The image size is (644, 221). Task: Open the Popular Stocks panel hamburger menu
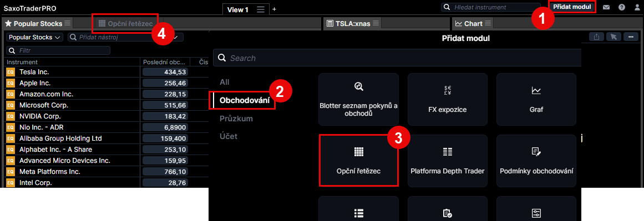[x=68, y=23]
